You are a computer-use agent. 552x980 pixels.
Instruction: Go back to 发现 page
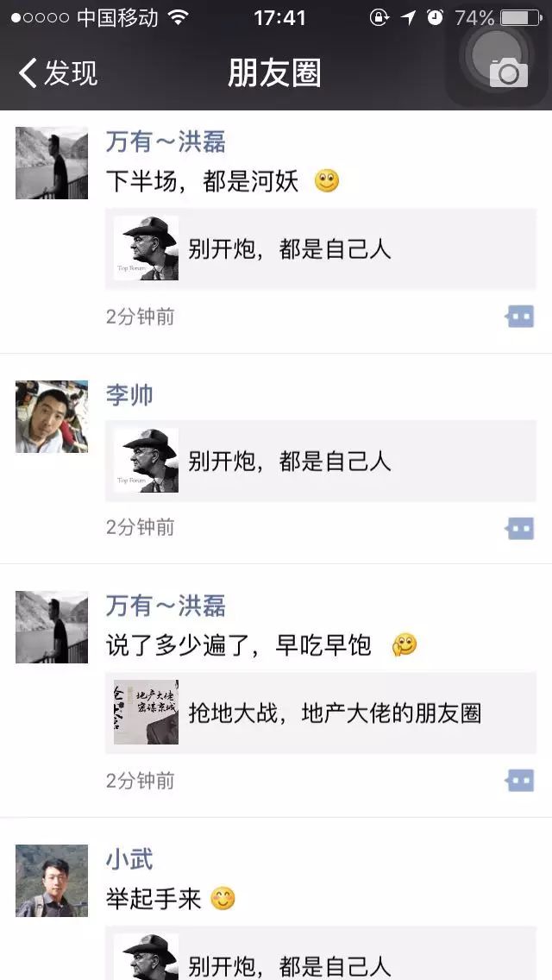[x=58, y=73]
